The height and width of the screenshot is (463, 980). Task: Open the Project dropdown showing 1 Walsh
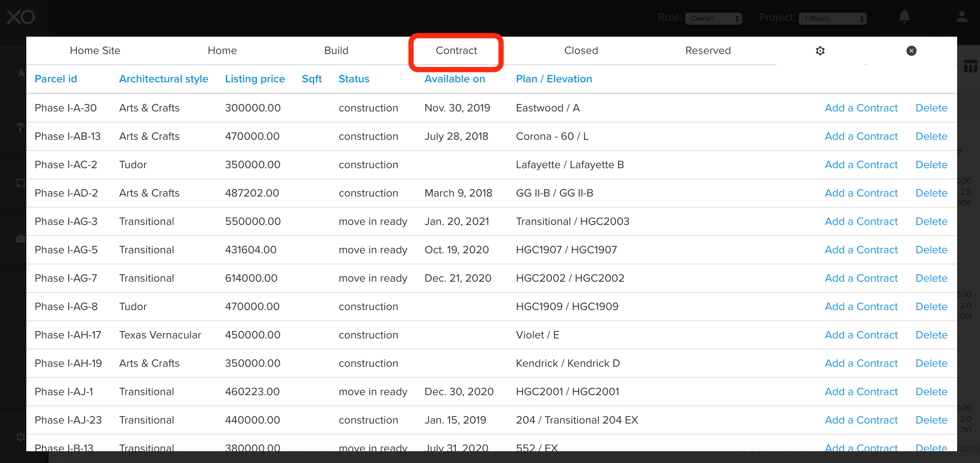coord(832,18)
